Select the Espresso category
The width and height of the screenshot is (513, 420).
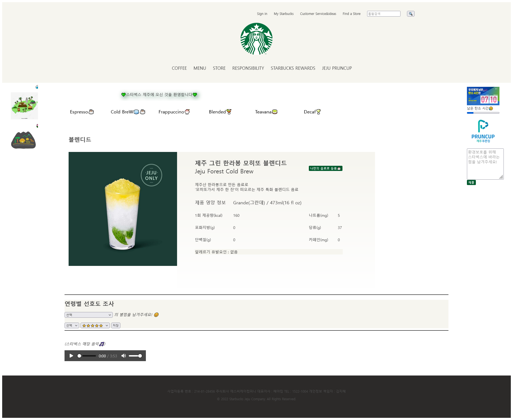coord(82,112)
